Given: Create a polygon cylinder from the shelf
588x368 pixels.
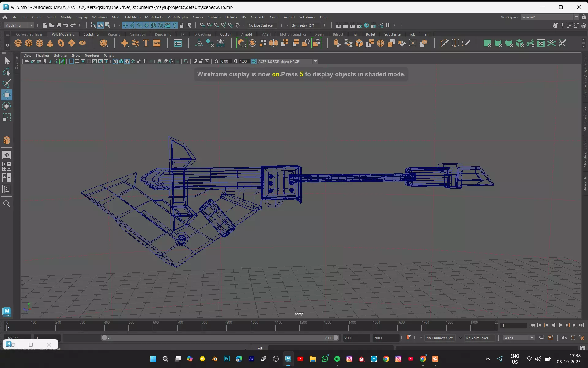Looking at the screenshot, I should pyautogui.click(x=40, y=43).
